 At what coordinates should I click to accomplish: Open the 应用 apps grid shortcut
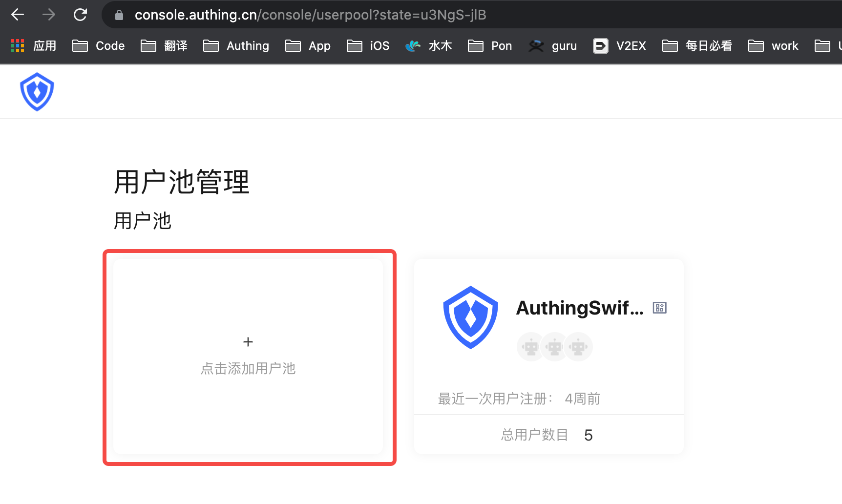point(34,46)
